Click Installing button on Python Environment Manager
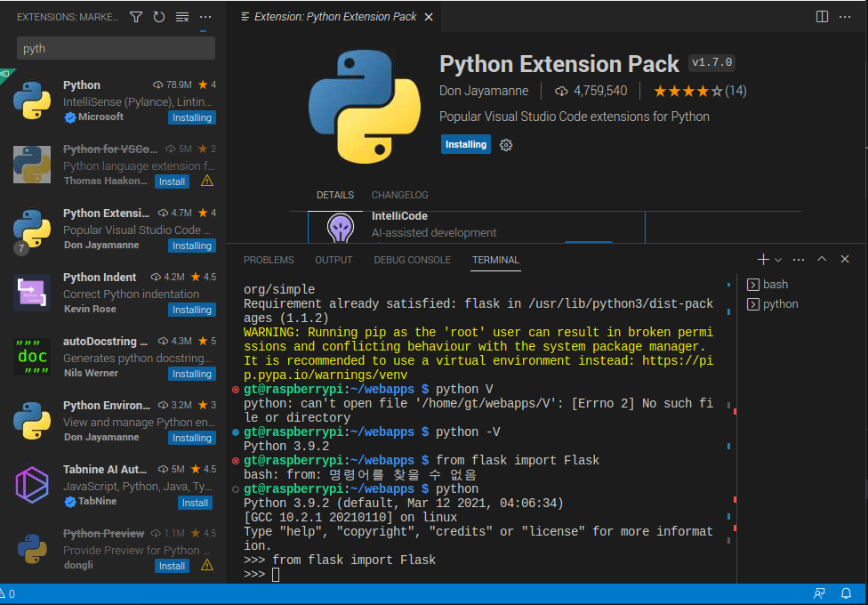Image resolution: width=868 pixels, height=605 pixels. [x=191, y=438]
